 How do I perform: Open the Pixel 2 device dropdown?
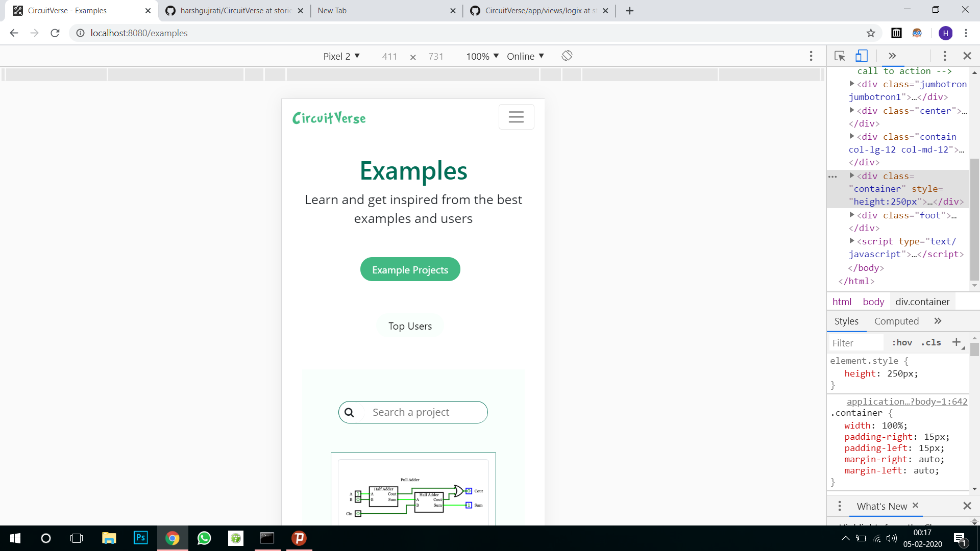(x=341, y=56)
